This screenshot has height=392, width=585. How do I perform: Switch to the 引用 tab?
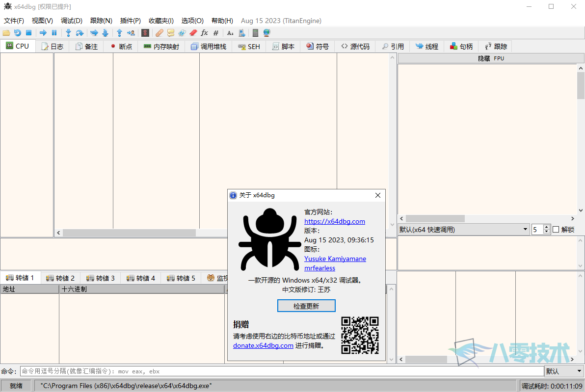pyautogui.click(x=393, y=46)
